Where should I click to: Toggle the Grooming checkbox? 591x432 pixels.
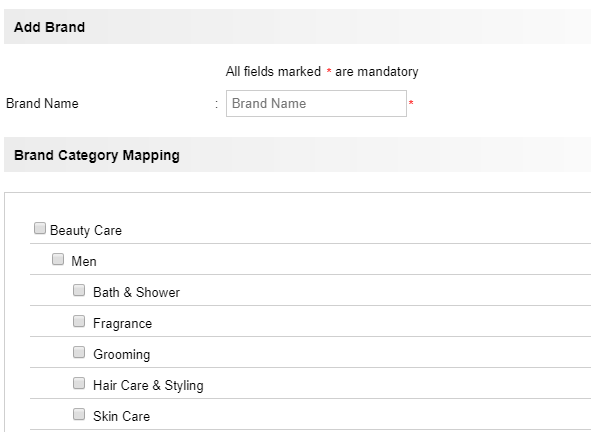coord(79,352)
